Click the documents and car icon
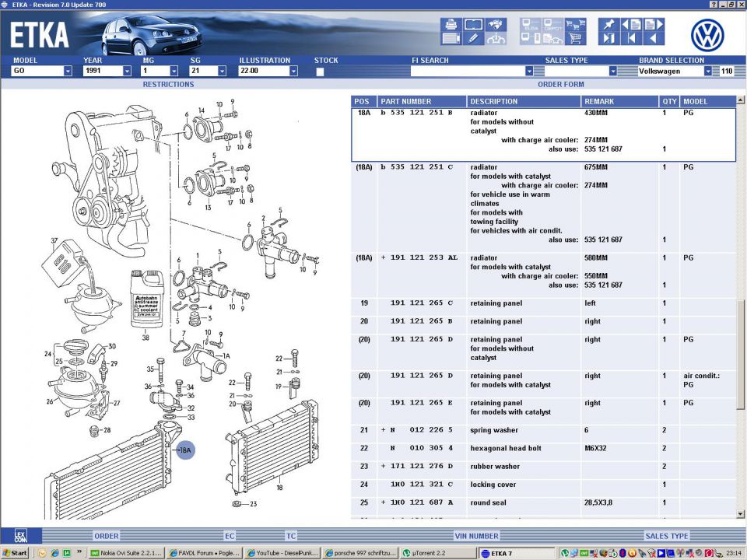The height and width of the screenshot is (560, 747). click(x=553, y=39)
